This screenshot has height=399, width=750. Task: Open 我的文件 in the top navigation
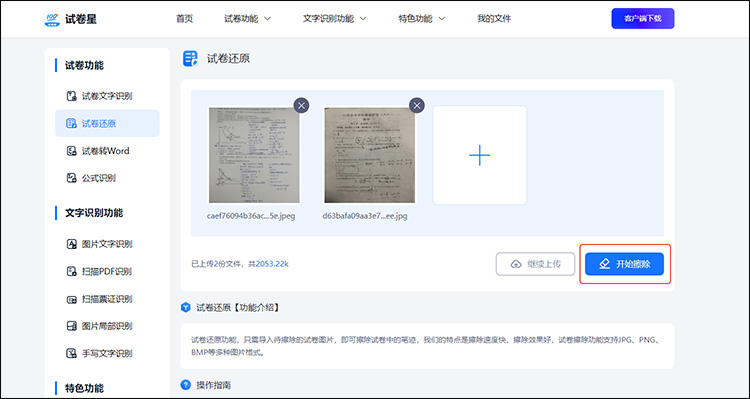494,19
